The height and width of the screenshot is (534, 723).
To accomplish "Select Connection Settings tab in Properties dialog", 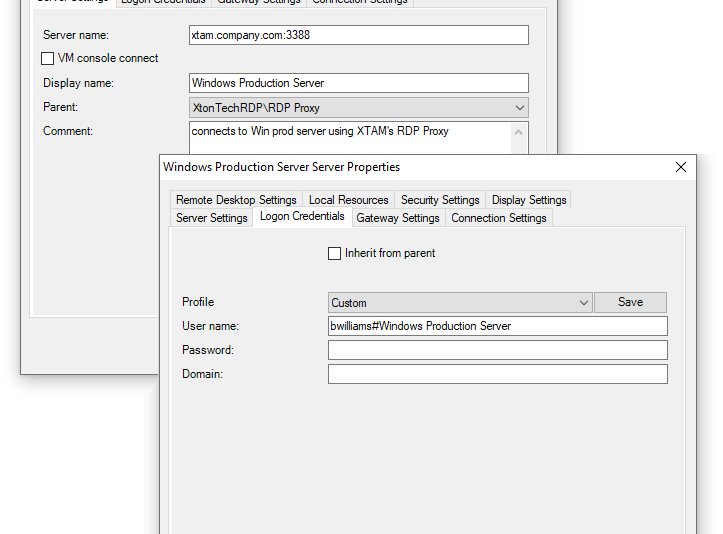I will click(x=498, y=218).
